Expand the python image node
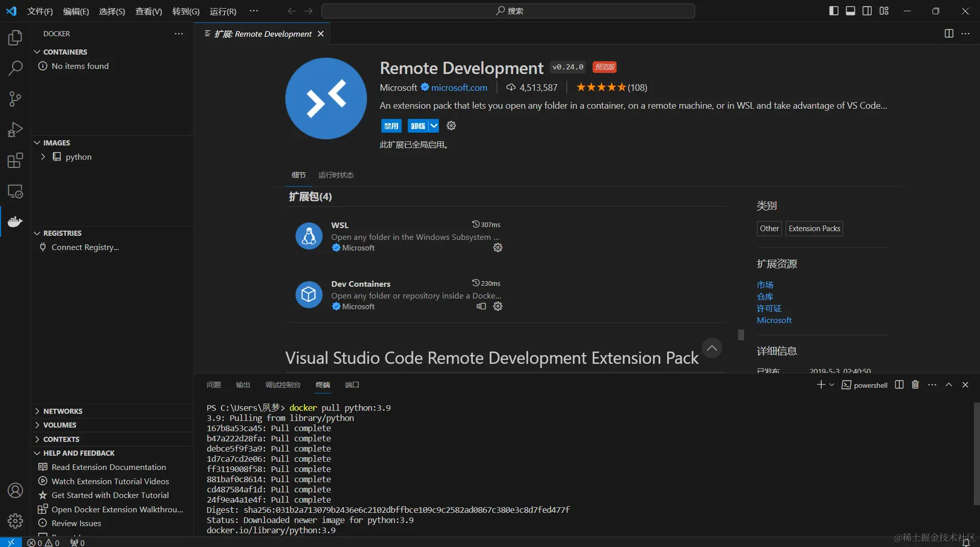This screenshot has width=980, height=547. point(43,157)
